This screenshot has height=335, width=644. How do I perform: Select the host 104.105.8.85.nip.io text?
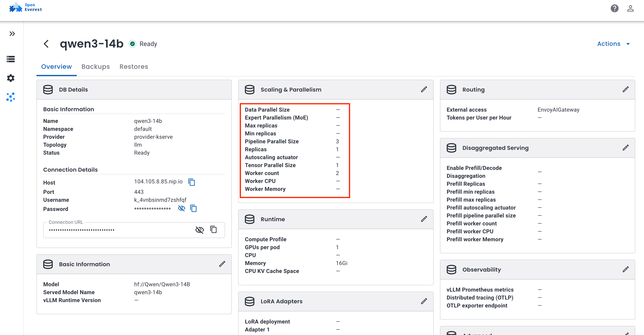click(x=158, y=182)
